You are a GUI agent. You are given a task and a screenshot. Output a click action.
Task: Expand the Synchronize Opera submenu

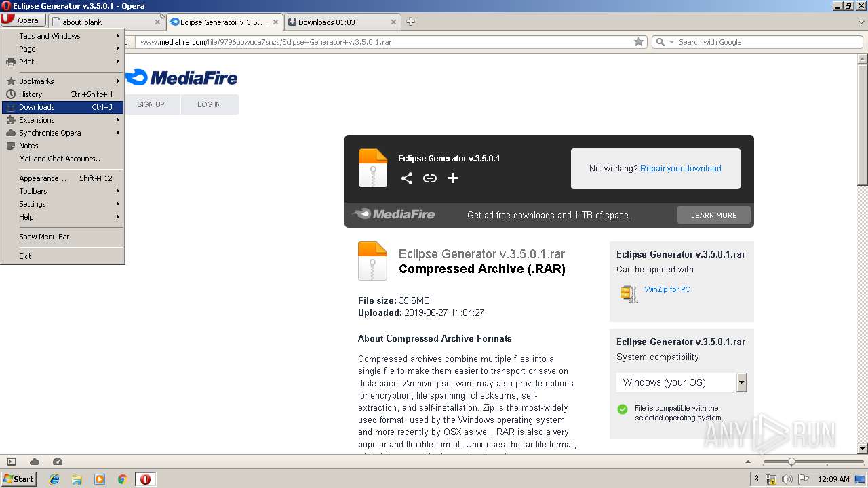tap(62, 133)
